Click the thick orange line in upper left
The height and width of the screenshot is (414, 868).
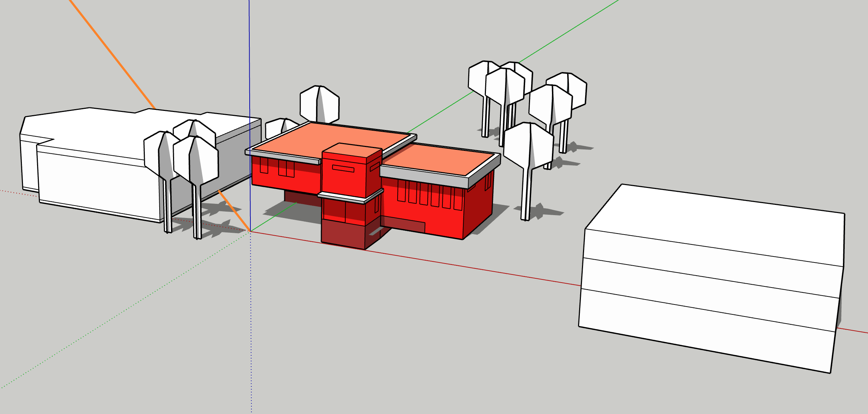113,57
